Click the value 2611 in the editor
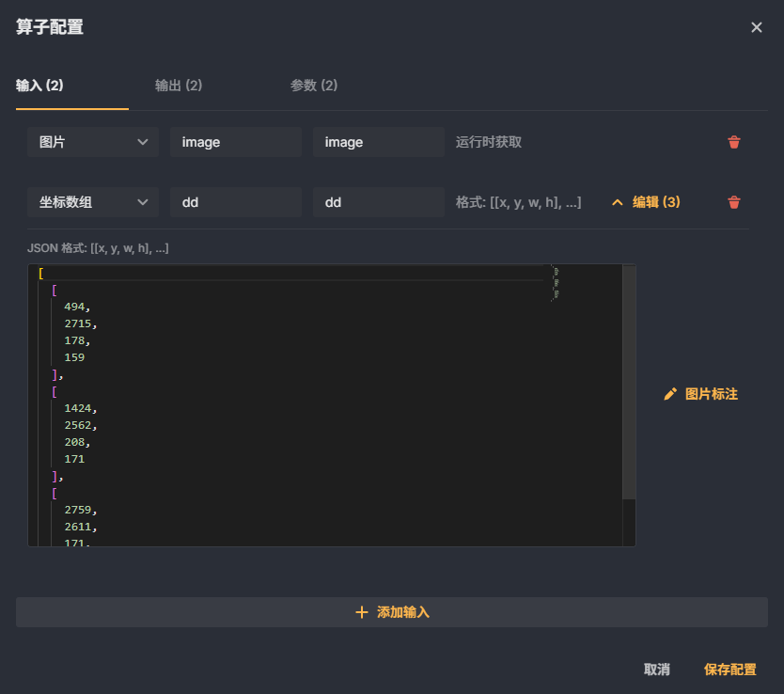 coord(77,527)
